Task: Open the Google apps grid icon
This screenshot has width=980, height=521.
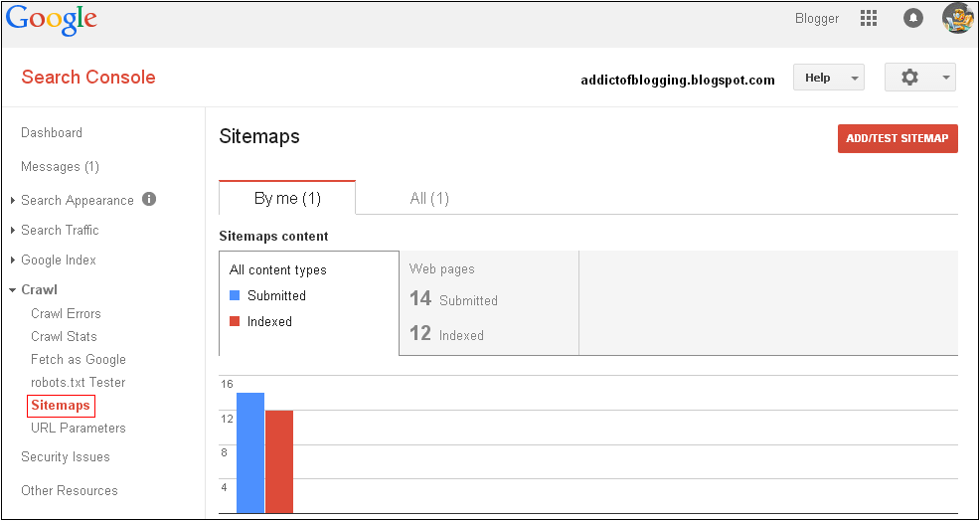Action: [869, 18]
